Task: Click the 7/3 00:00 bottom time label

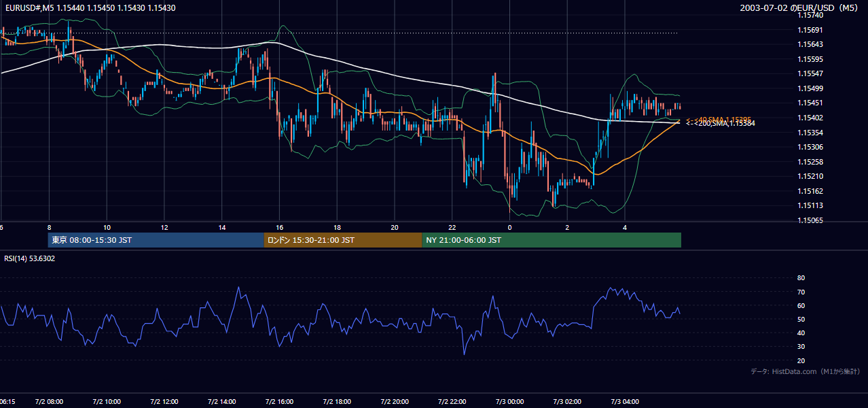Action: click(509, 402)
